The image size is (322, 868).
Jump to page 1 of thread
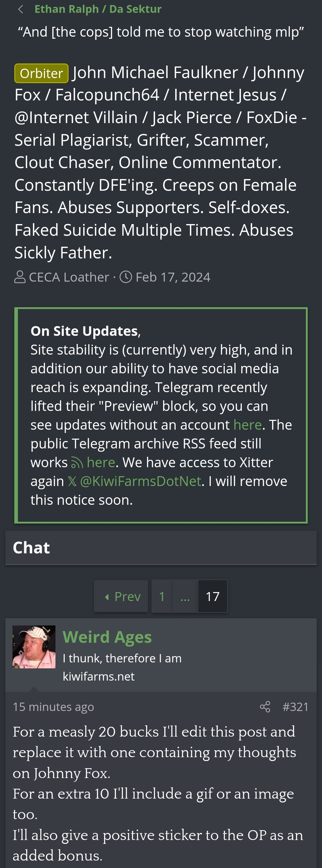point(162,596)
